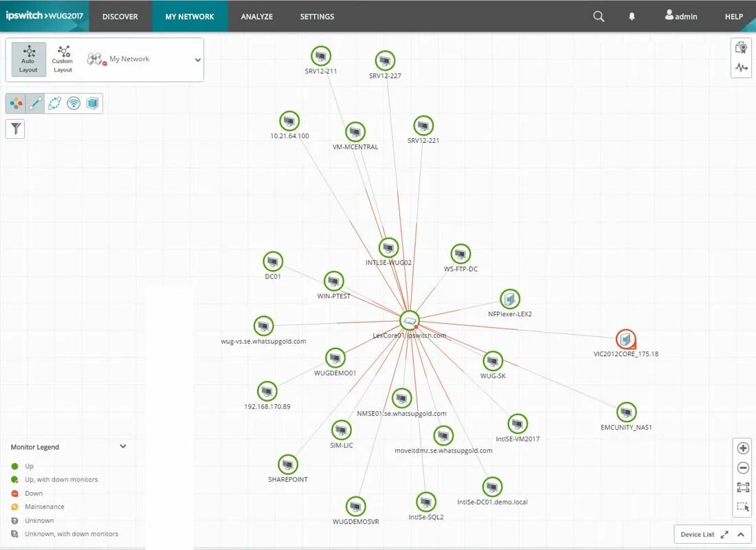Open the HELP menu
Viewport: 756px width, 550px height.
coord(734,16)
